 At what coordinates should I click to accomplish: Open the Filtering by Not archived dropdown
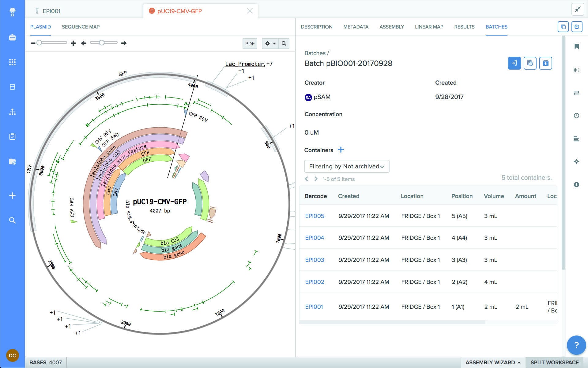point(346,166)
